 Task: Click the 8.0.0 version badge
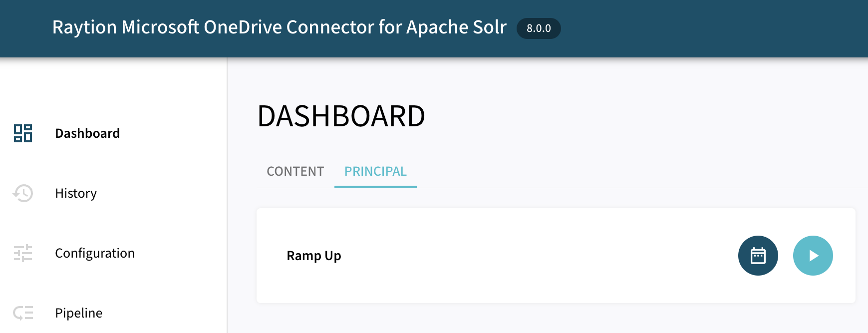click(538, 28)
